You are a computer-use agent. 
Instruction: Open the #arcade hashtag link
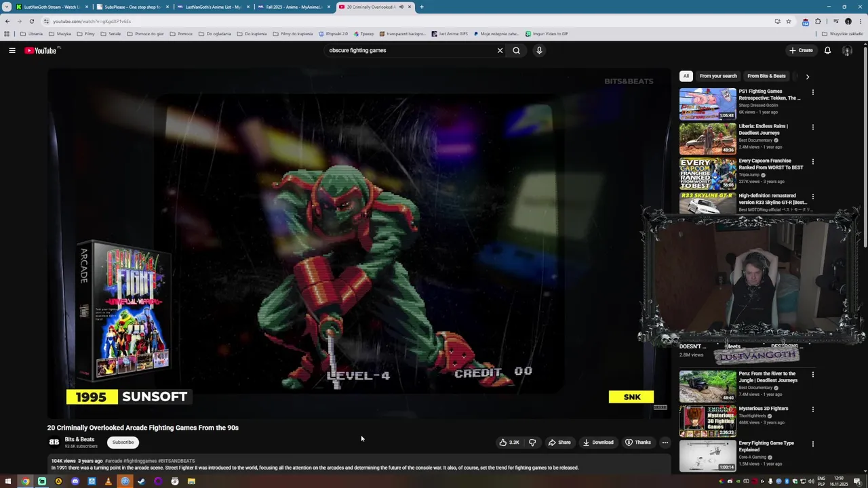click(x=113, y=461)
